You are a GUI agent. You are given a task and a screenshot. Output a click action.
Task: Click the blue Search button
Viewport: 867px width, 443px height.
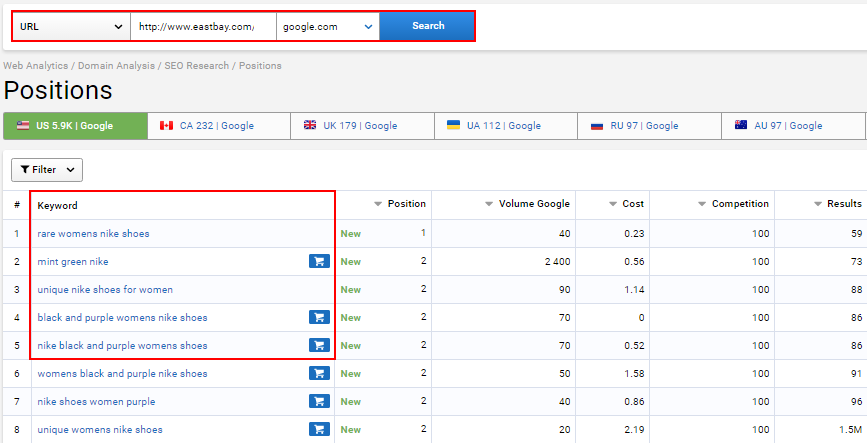coord(427,26)
